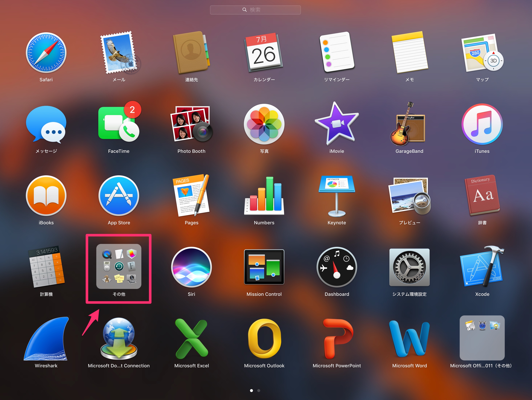Launch Photo Booth
Viewport: 532px width, 400px height.
point(192,124)
